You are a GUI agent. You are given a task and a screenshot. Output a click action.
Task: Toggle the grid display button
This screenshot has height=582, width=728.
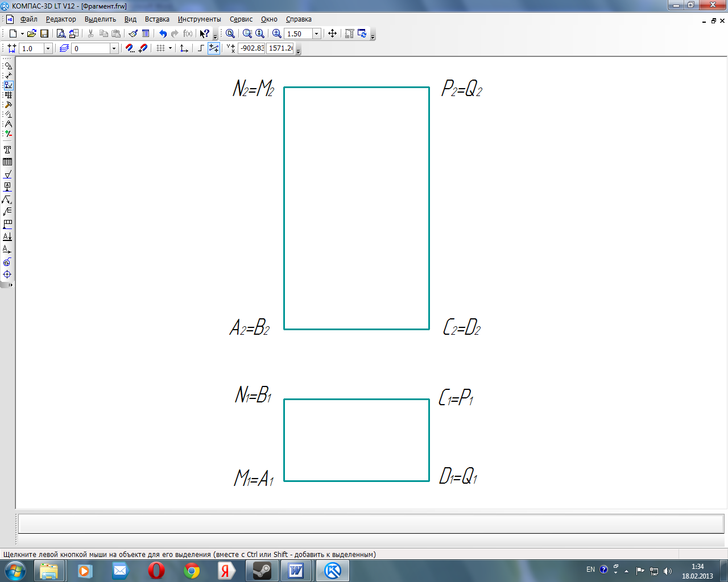tap(161, 48)
